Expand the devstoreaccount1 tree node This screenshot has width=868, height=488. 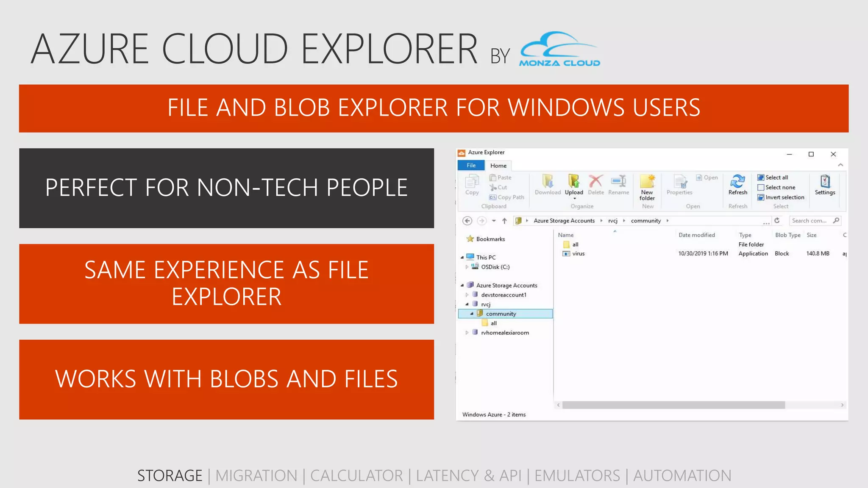467,295
